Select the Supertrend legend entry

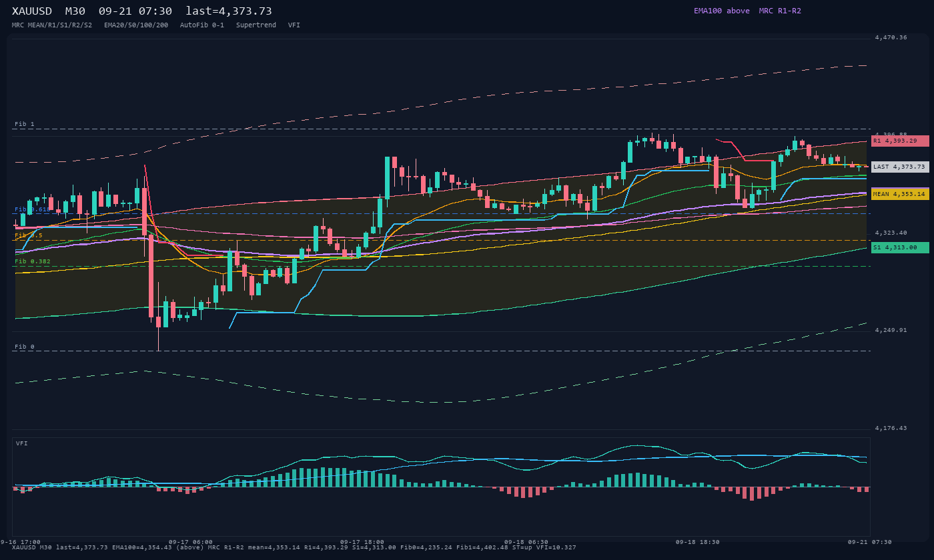[x=256, y=25]
